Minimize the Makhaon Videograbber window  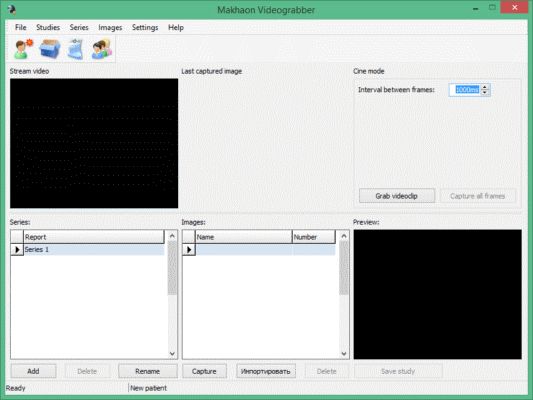point(476,8)
